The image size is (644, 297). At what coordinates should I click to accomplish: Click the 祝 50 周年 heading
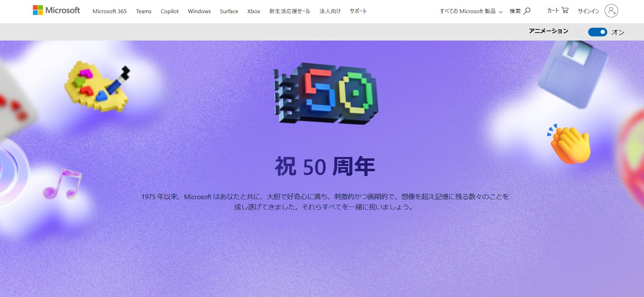coord(325,166)
